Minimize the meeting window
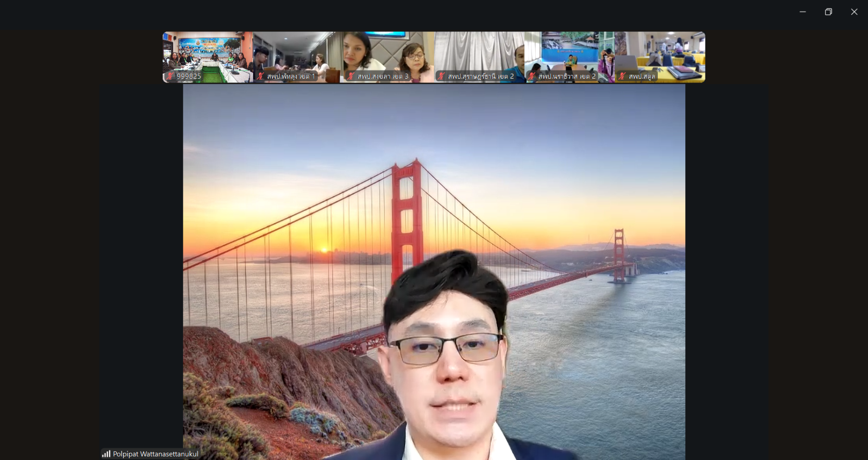 pyautogui.click(x=802, y=12)
